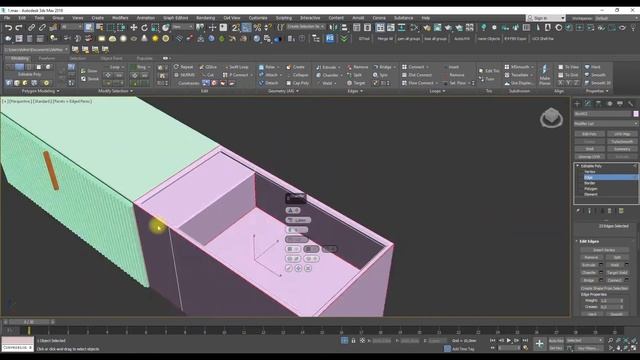Open Bridge edge settings box

click(x=601, y=280)
